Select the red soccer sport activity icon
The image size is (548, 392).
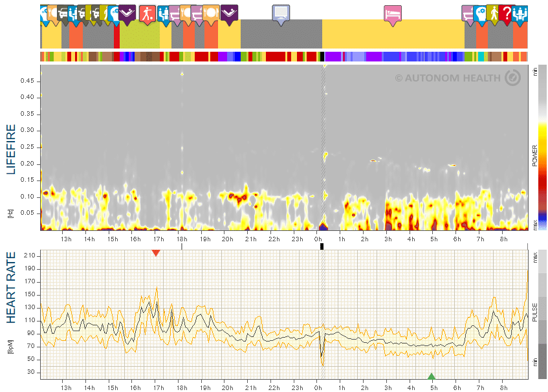pos(147,14)
